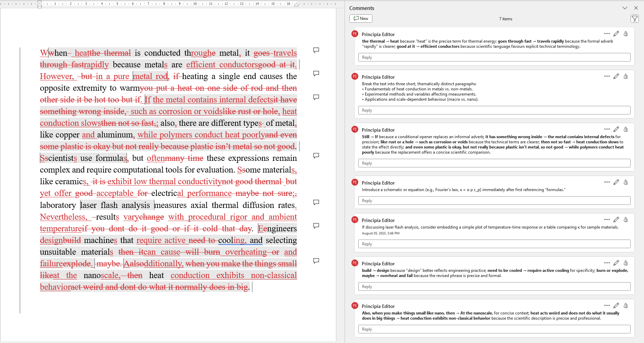Open more actions for the Fourier's law comment
Image resolution: width=644 pixels, height=343 pixels.
[607, 182]
